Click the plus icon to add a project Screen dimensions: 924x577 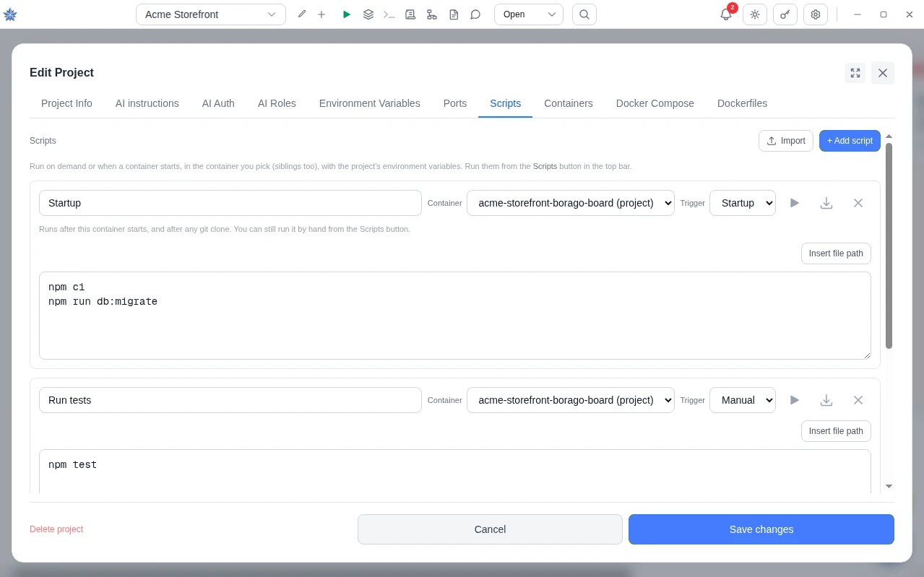pos(321,14)
